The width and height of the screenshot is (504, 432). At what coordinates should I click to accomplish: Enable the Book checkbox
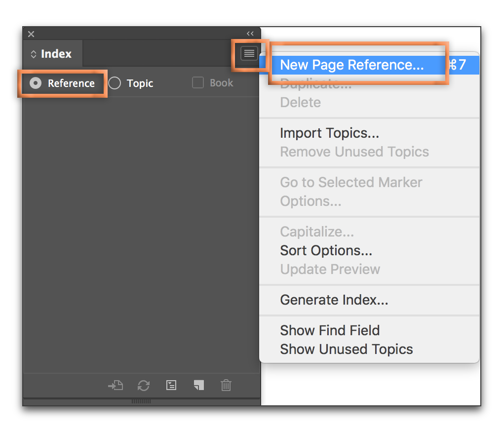pyautogui.click(x=197, y=82)
